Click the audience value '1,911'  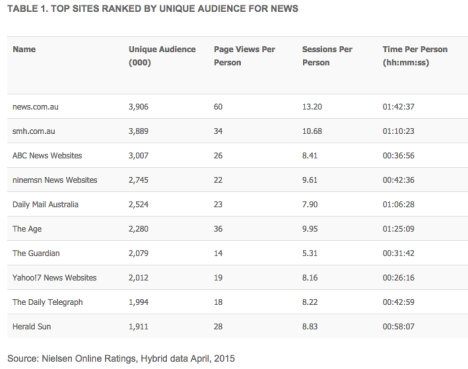(138, 327)
